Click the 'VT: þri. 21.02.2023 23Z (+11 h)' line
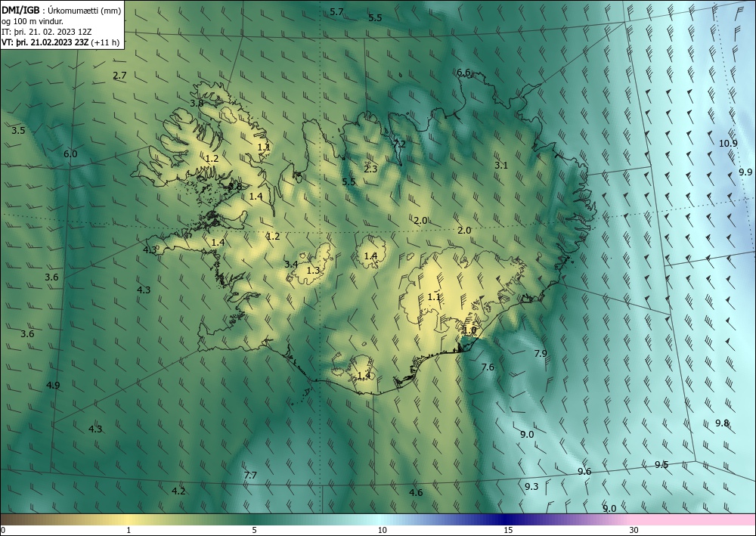Image resolution: width=756 pixels, height=536 pixels. click(60, 42)
